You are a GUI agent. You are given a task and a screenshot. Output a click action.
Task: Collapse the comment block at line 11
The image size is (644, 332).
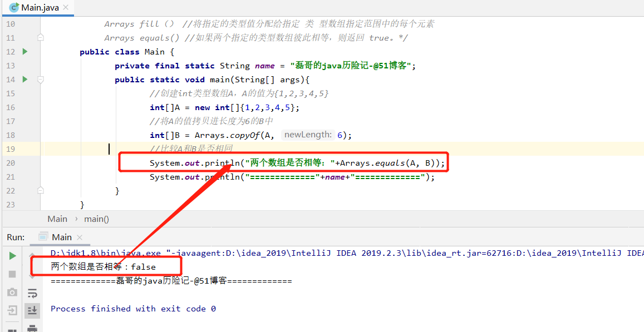[40, 37]
